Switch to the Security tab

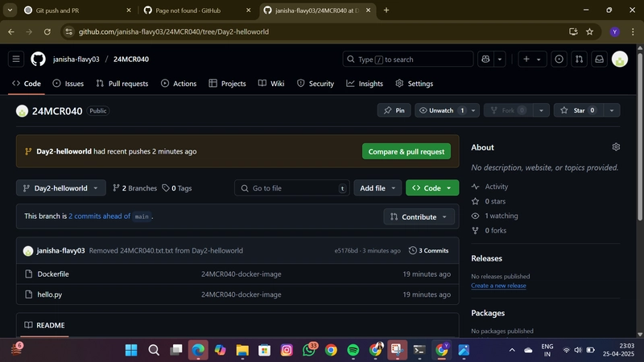click(x=316, y=84)
